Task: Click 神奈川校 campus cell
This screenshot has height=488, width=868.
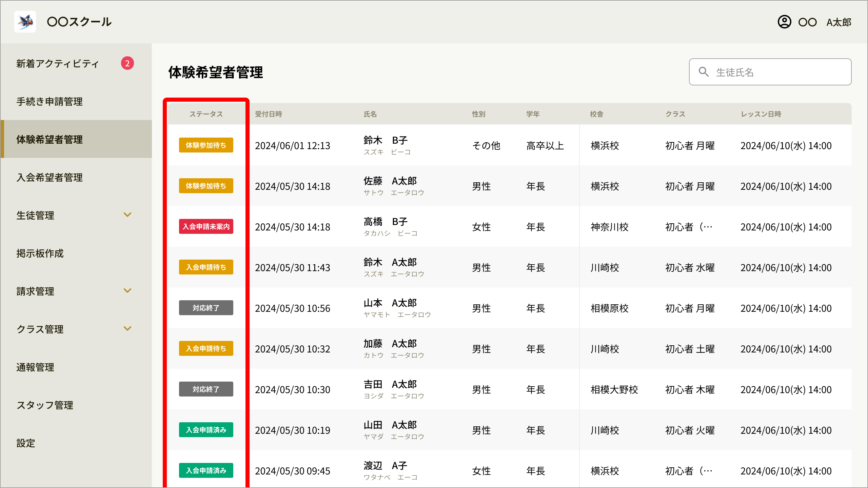Action: (x=610, y=227)
